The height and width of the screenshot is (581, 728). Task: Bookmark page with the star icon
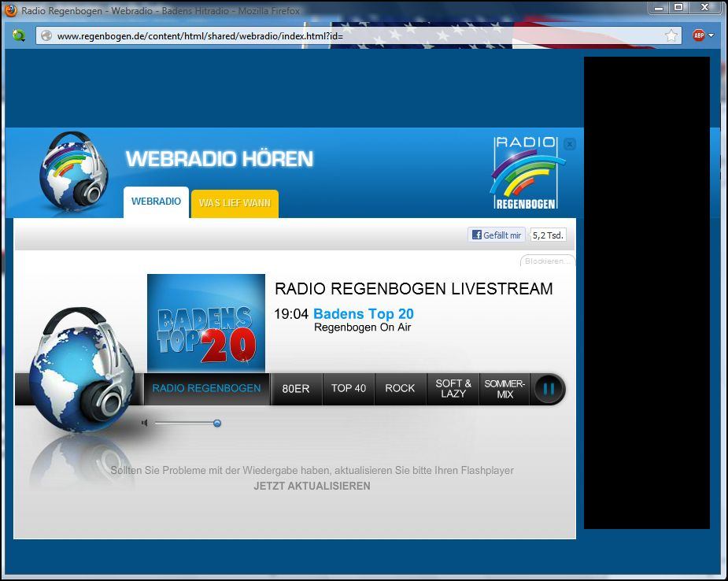pyautogui.click(x=671, y=35)
